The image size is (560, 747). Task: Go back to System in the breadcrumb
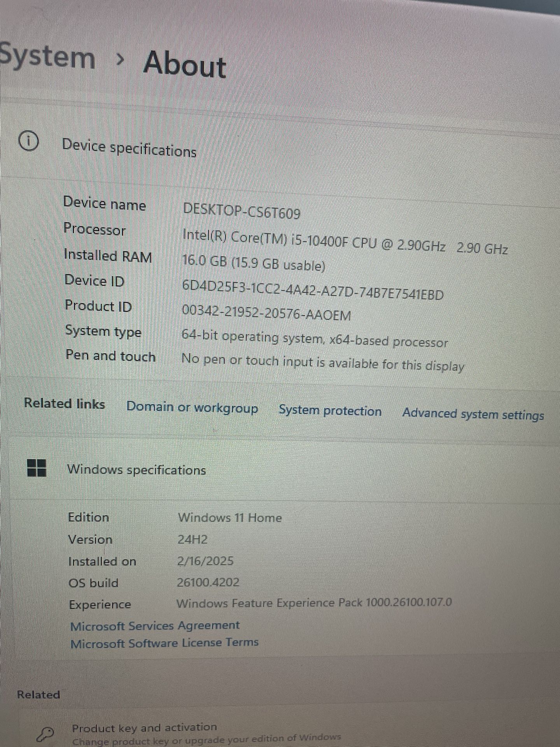(x=47, y=57)
